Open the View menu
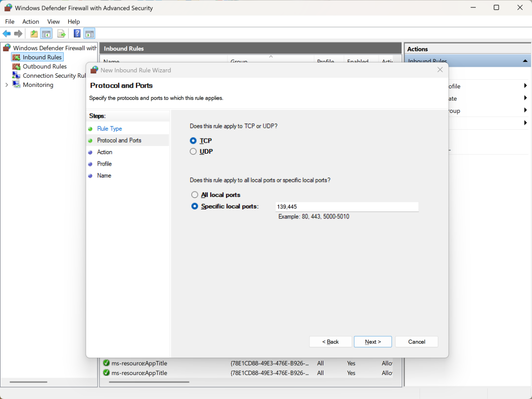Screen dimensions: 532x399 (x=53, y=21)
